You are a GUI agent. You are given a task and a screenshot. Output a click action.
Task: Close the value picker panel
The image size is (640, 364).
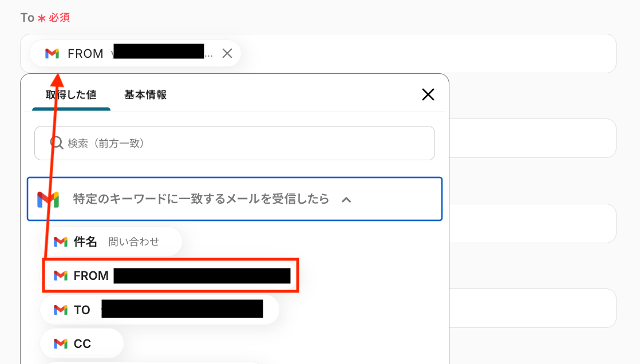(428, 94)
